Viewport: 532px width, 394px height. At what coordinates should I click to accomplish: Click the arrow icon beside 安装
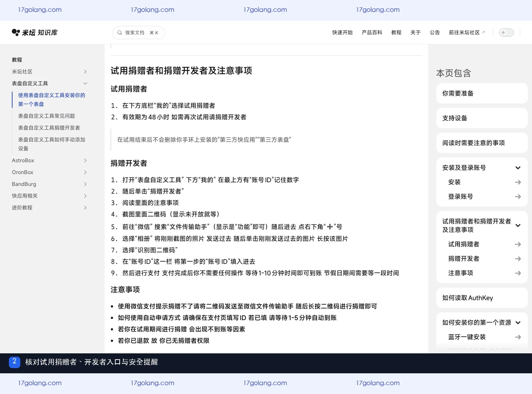pos(518,182)
